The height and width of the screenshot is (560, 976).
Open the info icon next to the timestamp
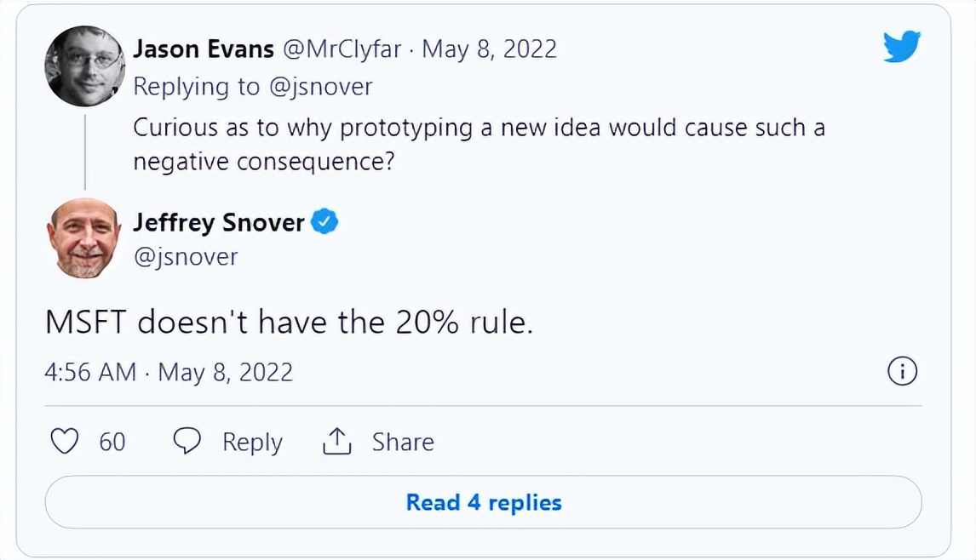[x=903, y=371]
